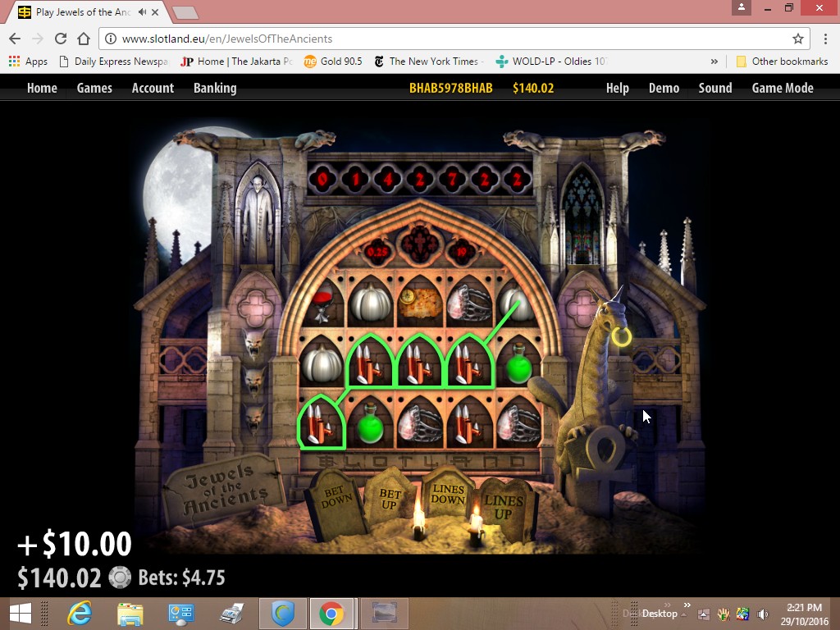Click the address bar URL
The height and width of the screenshot is (630, 840).
(x=227, y=39)
